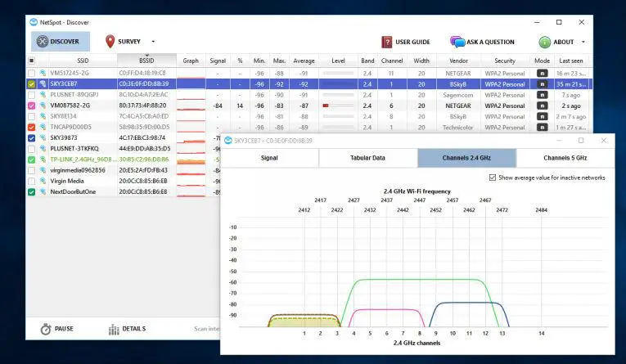Image resolution: width=626 pixels, height=364 pixels.
Task: Uncheck the VM087582-2G network checkbox
Action: pyautogui.click(x=32, y=106)
